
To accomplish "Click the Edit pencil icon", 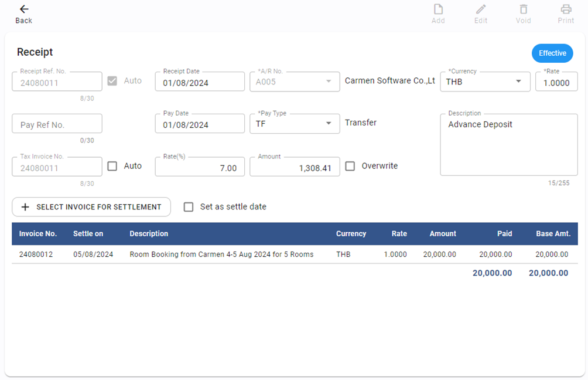I will (481, 9).
